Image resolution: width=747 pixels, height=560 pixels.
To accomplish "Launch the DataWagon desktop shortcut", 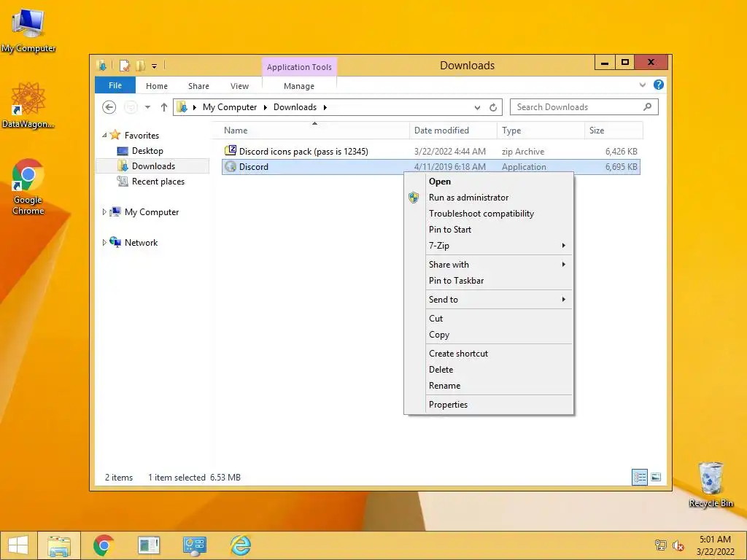I will pos(28,105).
